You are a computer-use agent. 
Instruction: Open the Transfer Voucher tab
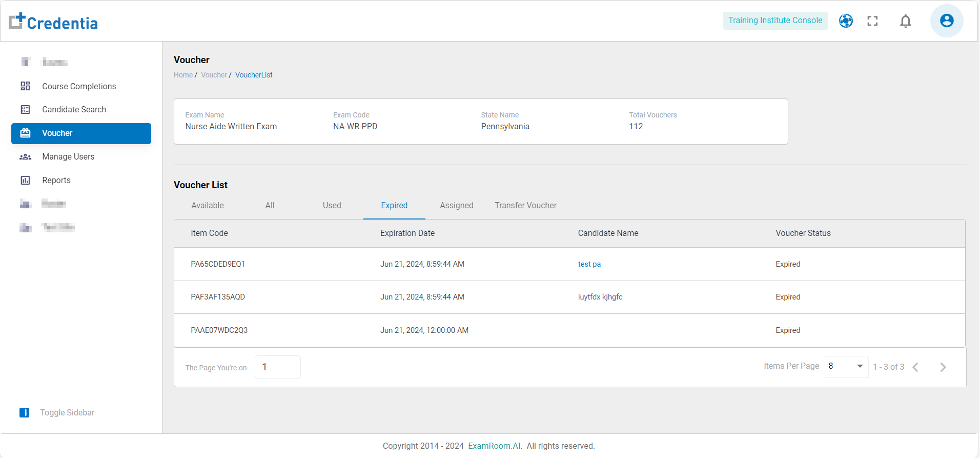(x=526, y=205)
